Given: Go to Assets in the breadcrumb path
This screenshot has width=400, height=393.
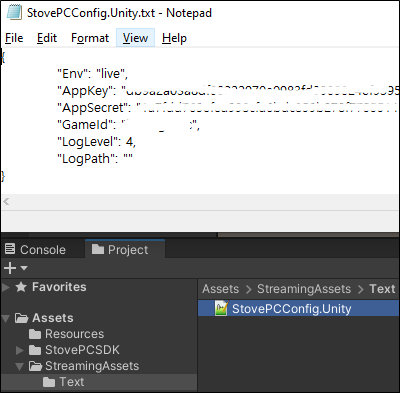Looking at the screenshot, I should coord(221,289).
